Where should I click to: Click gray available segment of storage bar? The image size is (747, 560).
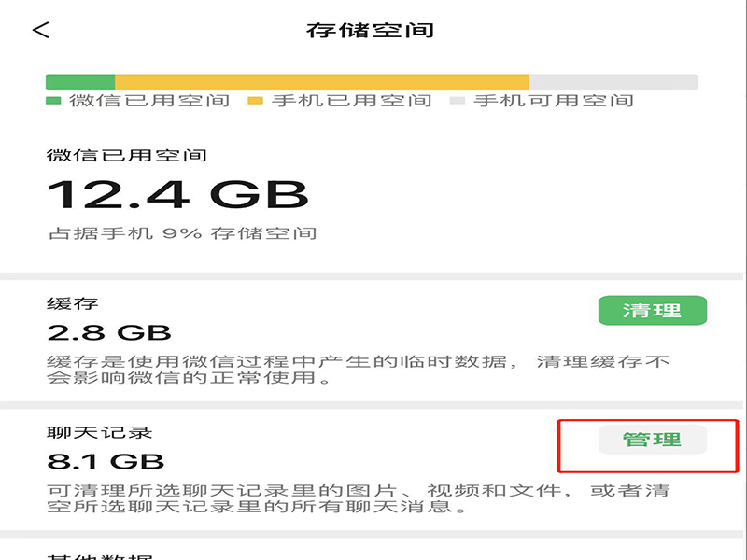613,81
